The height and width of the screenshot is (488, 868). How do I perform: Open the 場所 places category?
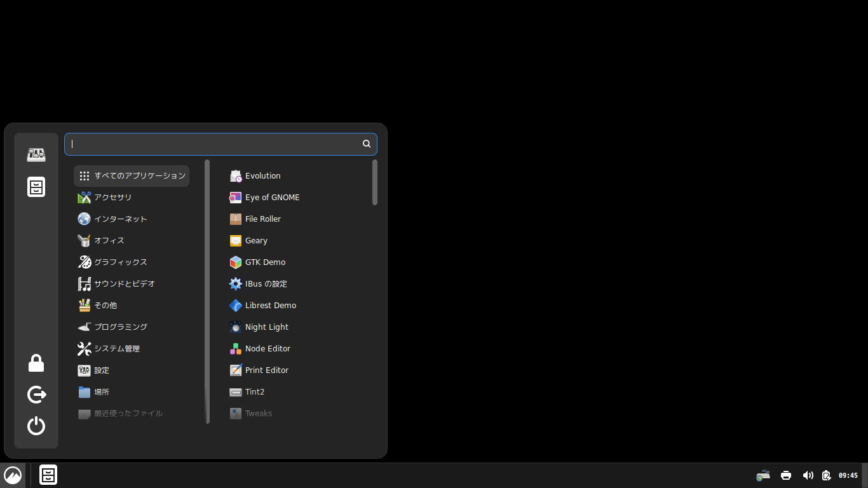click(x=132, y=392)
